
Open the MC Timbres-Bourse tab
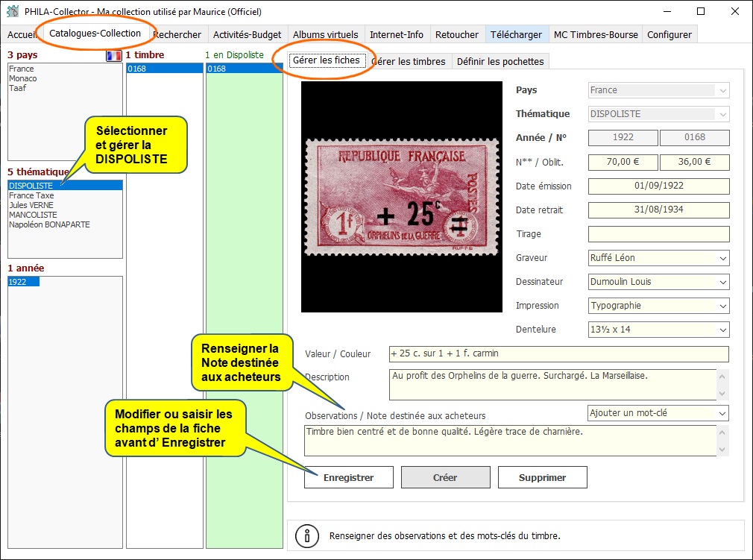point(596,34)
